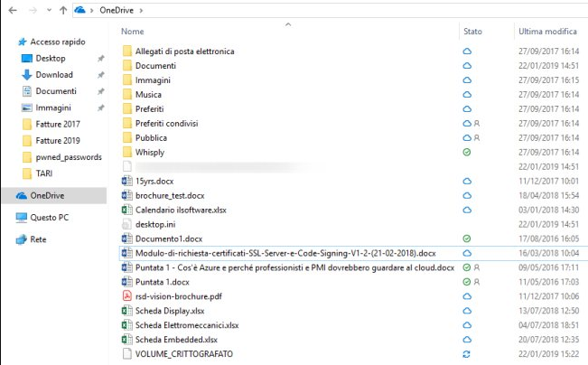
Task: Click the OneDrive cloud icon in address bar
Action: point(79,10)
